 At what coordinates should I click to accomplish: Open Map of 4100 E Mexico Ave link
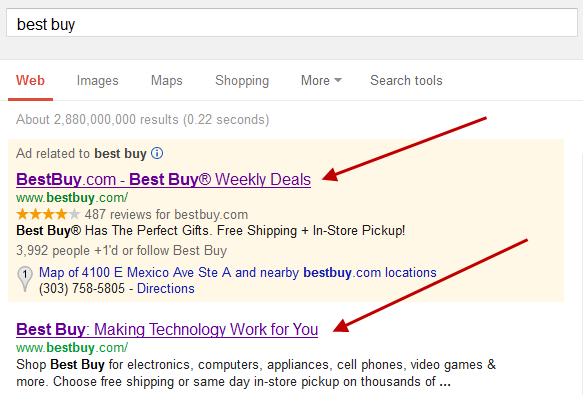click(238, 273)
